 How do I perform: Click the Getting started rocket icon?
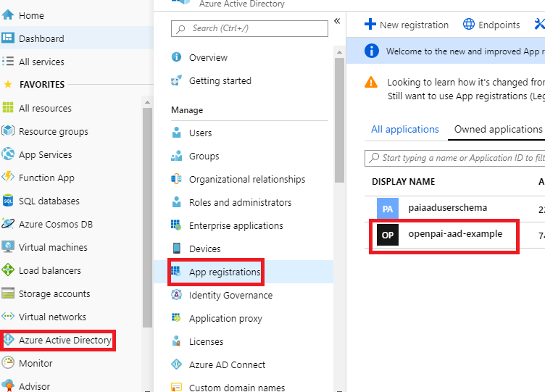[176, 80]
